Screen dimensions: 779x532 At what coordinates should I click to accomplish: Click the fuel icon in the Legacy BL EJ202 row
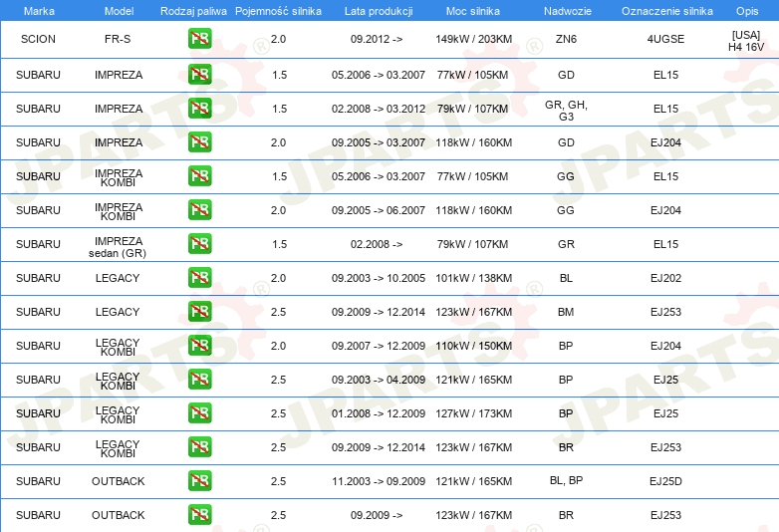click(199, 278)
